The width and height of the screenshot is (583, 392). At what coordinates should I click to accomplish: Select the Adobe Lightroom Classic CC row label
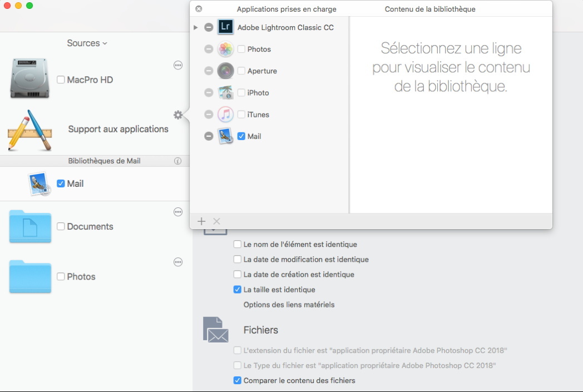285,27
